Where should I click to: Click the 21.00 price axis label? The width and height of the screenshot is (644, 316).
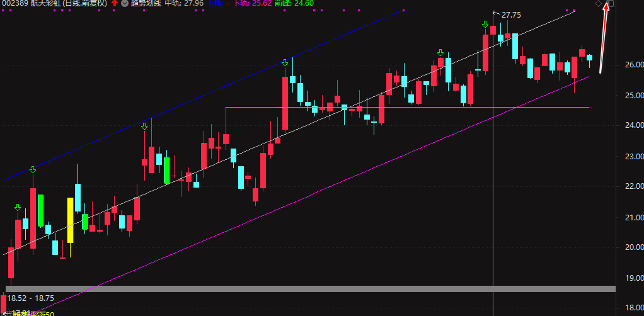[x=634, y=217]
